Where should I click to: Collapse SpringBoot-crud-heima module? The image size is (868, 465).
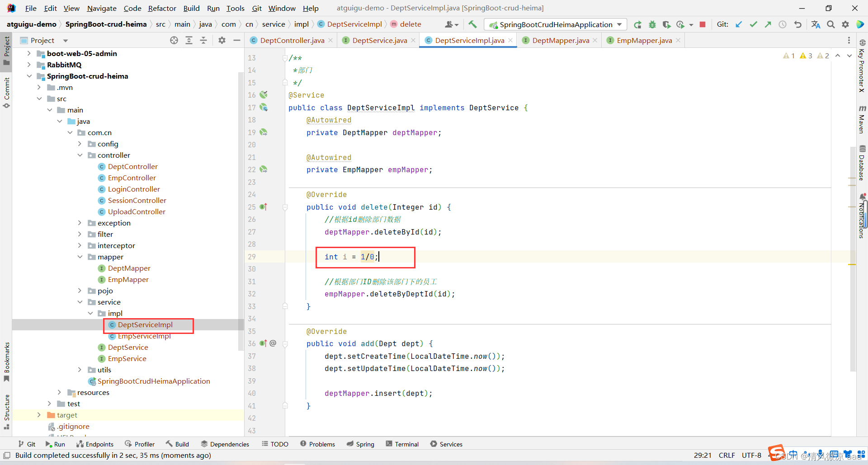(x=29, y=76)
